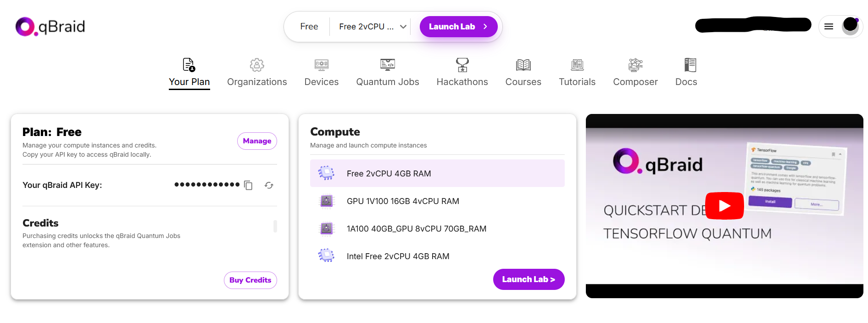
Task: Select 1A100 40GB_GPU 8vCPU 70GB_RAM instance
Action: [x=437, y=228]
